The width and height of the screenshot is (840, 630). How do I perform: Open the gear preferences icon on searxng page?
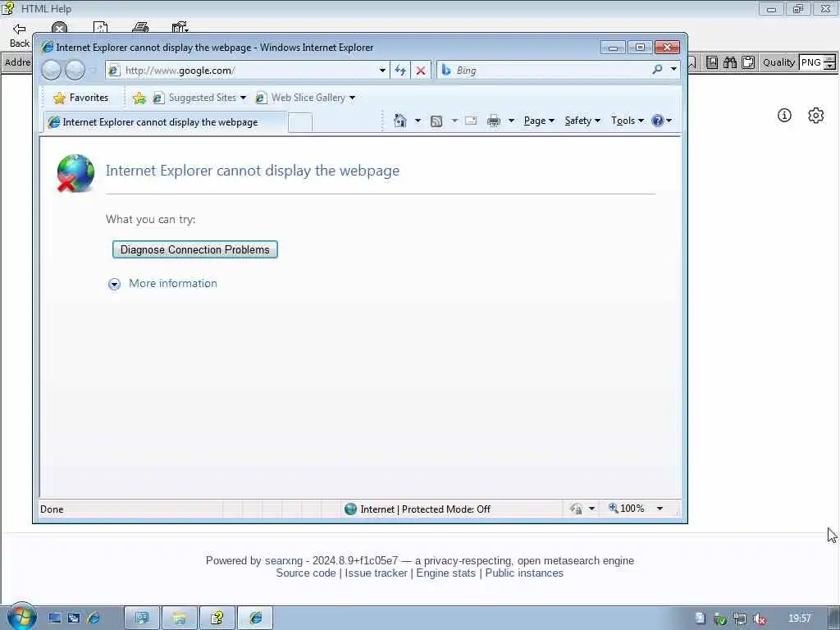[816, 115]
